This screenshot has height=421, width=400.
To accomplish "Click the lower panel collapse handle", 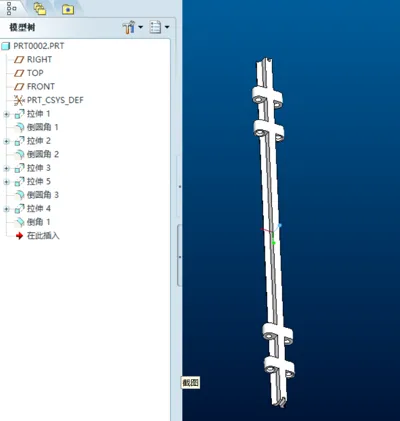I will pyautogui.click(x=180, y=256).
